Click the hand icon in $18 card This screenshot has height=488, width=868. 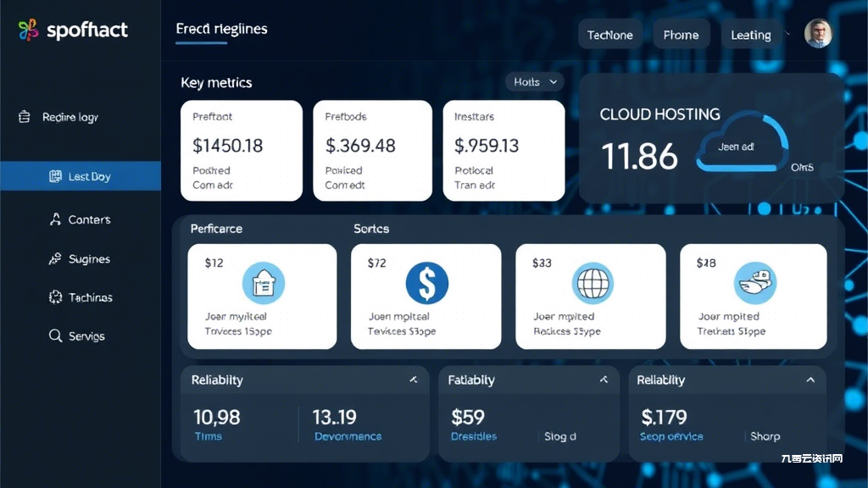[x=755, y=283]
